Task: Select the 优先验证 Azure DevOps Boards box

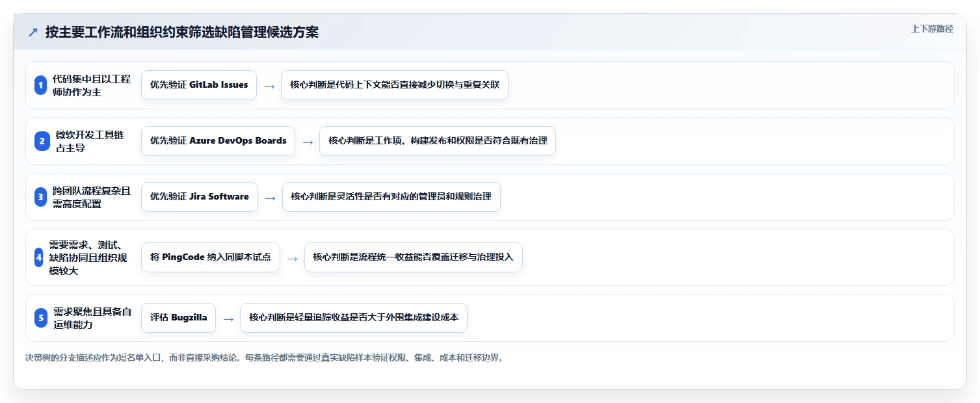Action: tap(218, 141)
